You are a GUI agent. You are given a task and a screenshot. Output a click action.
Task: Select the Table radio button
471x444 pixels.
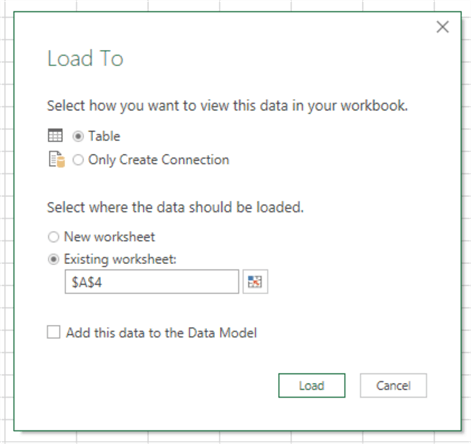(x=78, y=136)
